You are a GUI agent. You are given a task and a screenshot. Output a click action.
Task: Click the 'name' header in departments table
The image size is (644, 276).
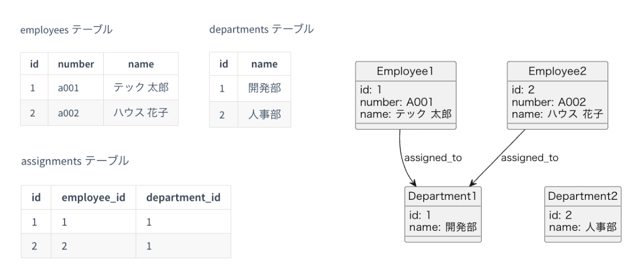coord(265,63)
